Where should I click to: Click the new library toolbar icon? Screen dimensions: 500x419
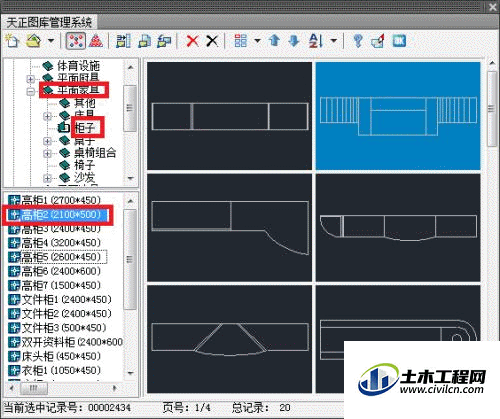pyautogui.click(x=12, y=41)
